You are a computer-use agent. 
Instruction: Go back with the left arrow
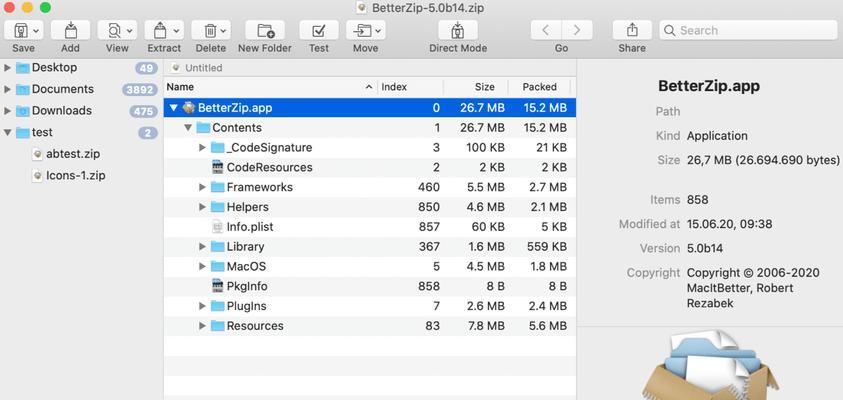546,31
